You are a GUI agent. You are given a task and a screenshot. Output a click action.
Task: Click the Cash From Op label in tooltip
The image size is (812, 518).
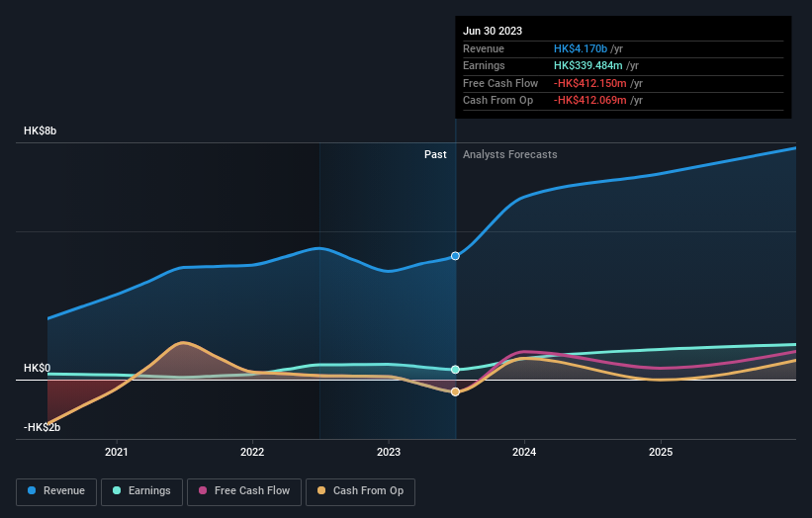497,101
